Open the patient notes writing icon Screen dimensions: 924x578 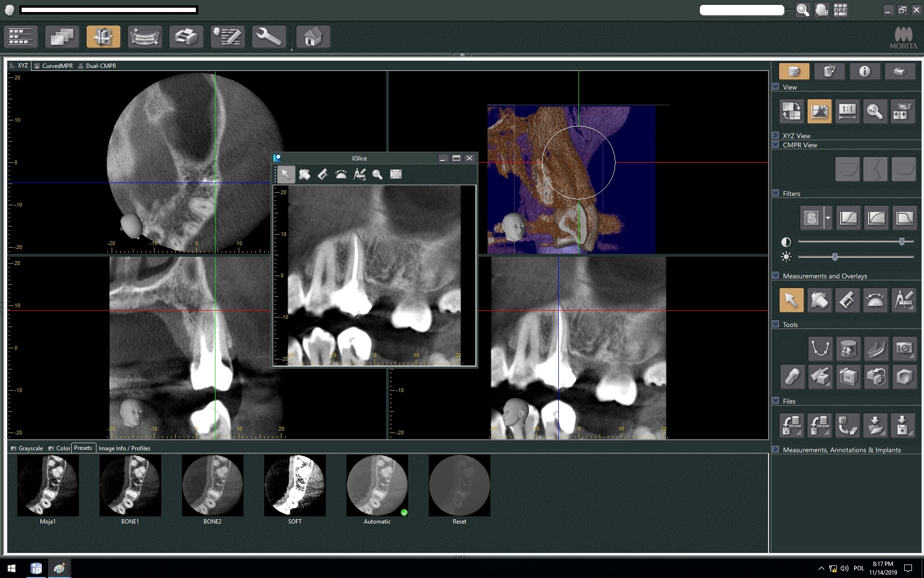tap(228, 37)
